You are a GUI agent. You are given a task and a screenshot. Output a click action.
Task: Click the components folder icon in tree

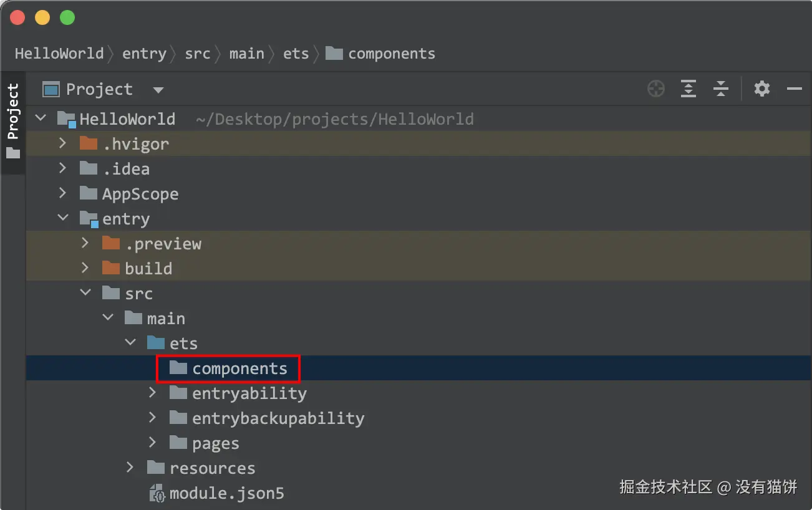pos(178,368)
